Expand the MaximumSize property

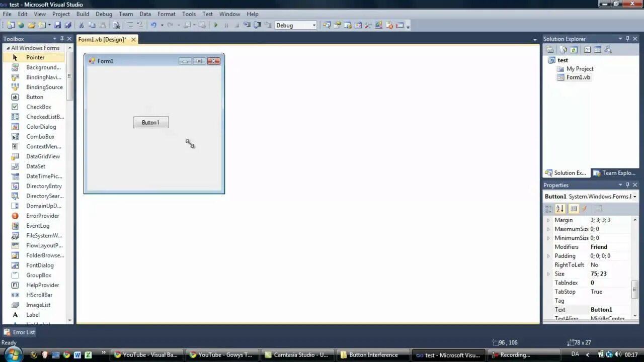(x=549, y=229)
